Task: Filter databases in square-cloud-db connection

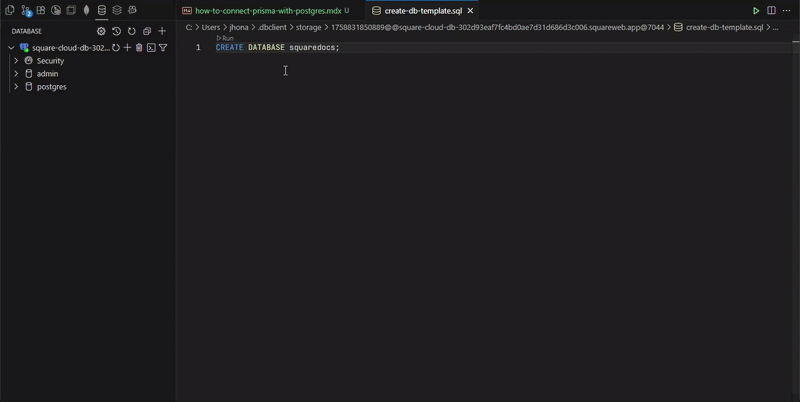Action: [163, 48]
